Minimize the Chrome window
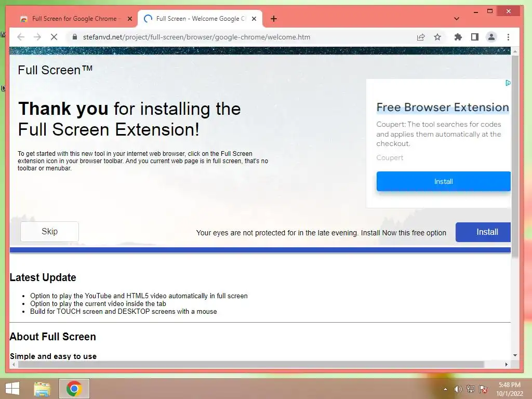The width and height of the screenshot is (532, 399). pyautogui.click(x=476, y=11)
